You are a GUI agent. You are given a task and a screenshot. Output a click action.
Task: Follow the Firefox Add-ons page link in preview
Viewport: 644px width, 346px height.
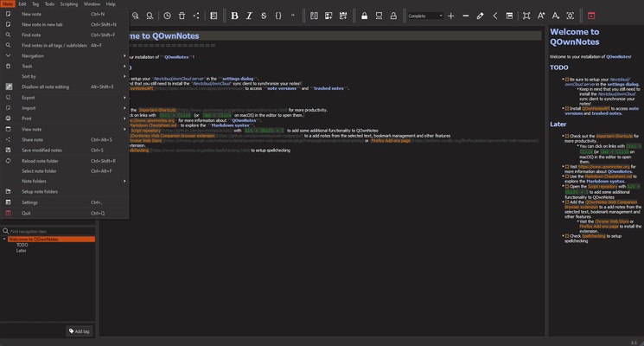click(599, 227)
